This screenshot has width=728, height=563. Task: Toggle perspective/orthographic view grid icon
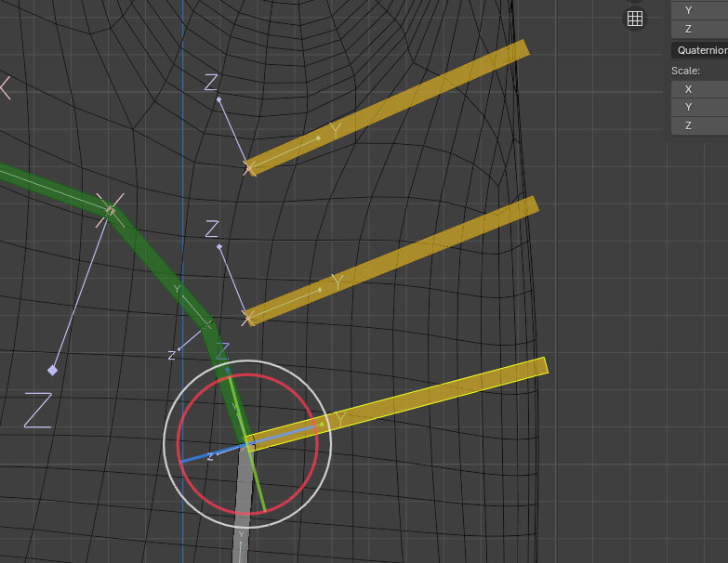coord(635,19)
